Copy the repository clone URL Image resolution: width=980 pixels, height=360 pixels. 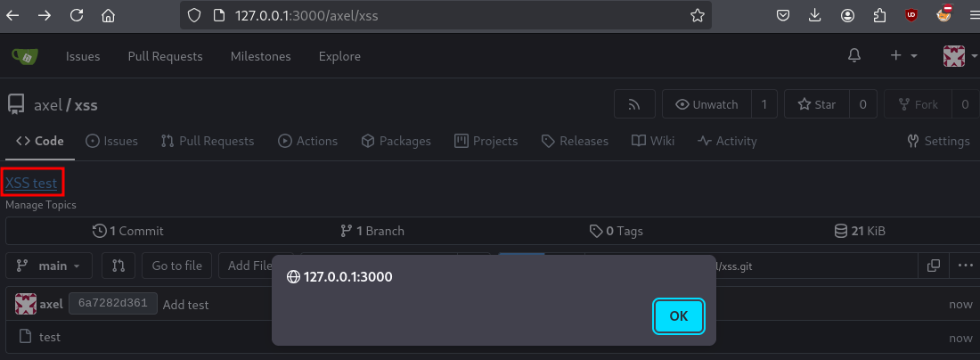click(x=934, y=266)
